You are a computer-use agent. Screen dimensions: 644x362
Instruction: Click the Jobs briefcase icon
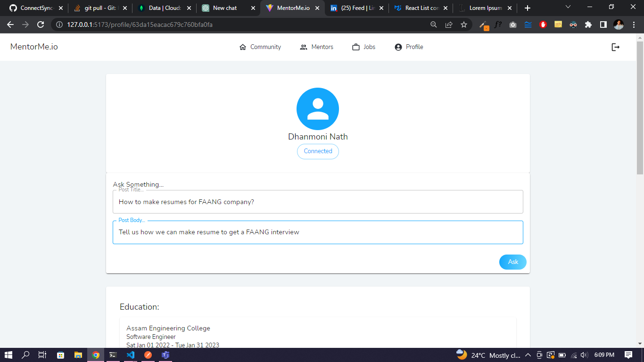click(x=356, y=47)
